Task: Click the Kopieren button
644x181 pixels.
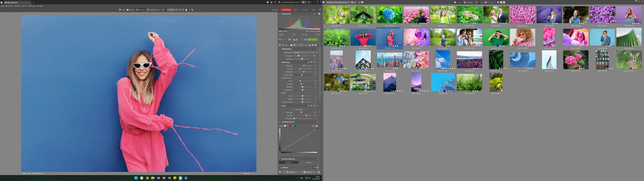Action: point(290,172)
